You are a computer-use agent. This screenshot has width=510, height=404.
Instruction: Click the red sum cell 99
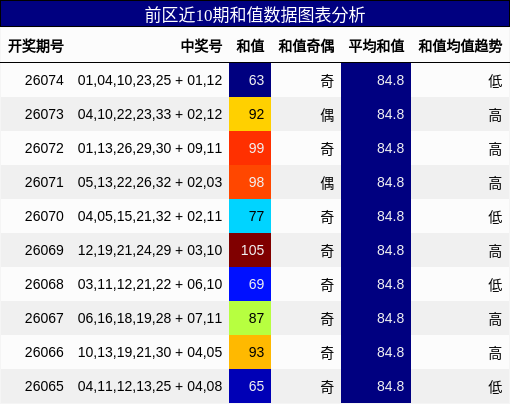coord(250,148)
